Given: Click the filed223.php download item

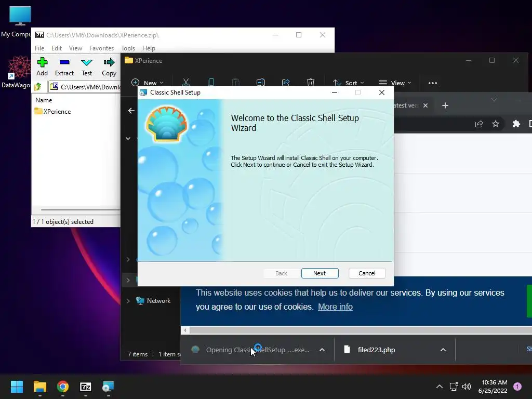Looking at the screenshot, I should (x=377, y=350).
